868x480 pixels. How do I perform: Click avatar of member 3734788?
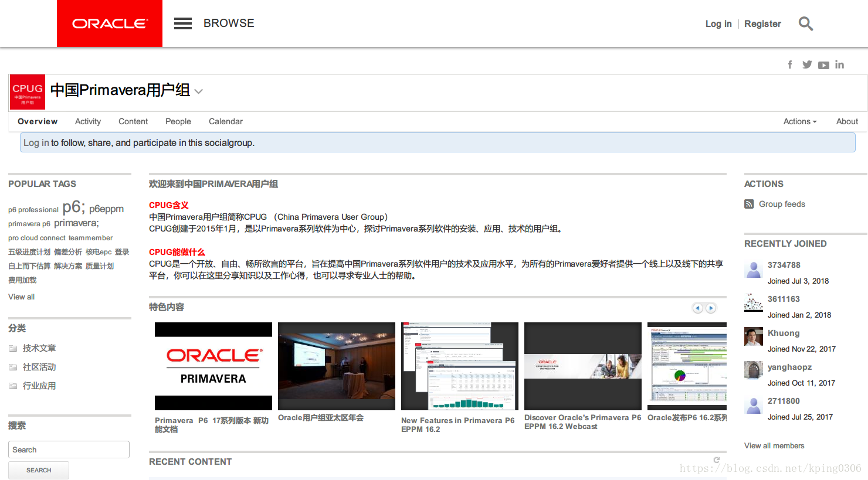point(754,269)
